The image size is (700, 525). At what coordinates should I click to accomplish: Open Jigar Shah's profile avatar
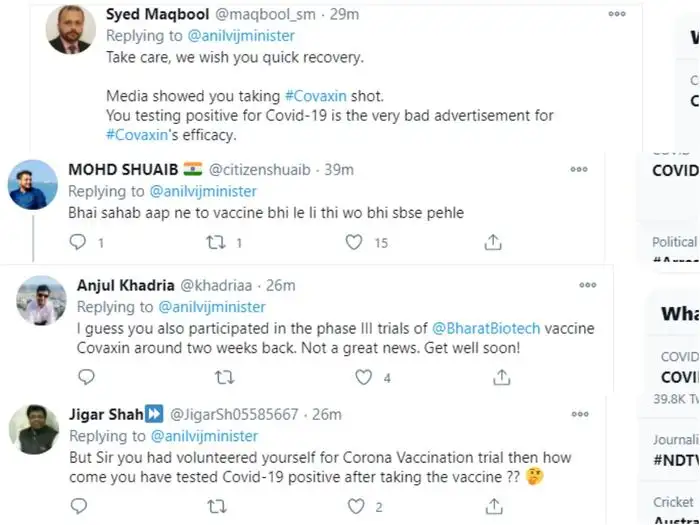click(33, 429)
